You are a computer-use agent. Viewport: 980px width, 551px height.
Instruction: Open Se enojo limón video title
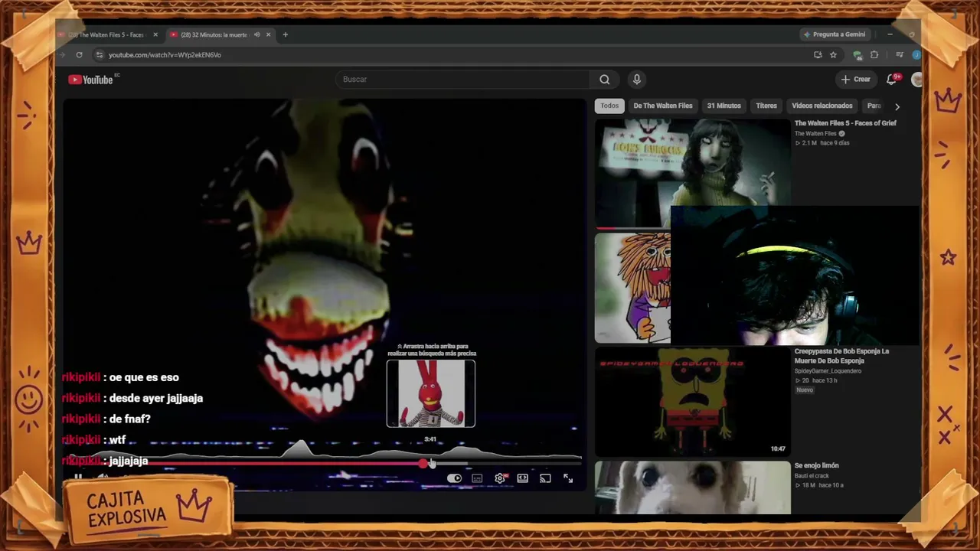[817, 465]
